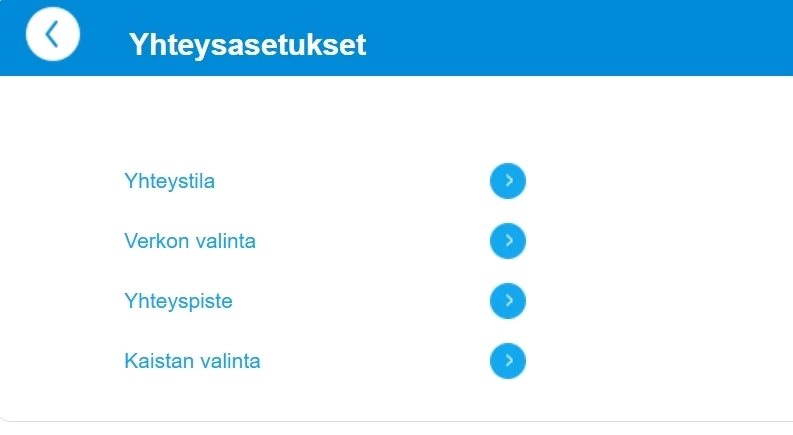Open the Yhteystila menu entry
The width and height of the screenshot is (793, 435).
click(170, 181)
